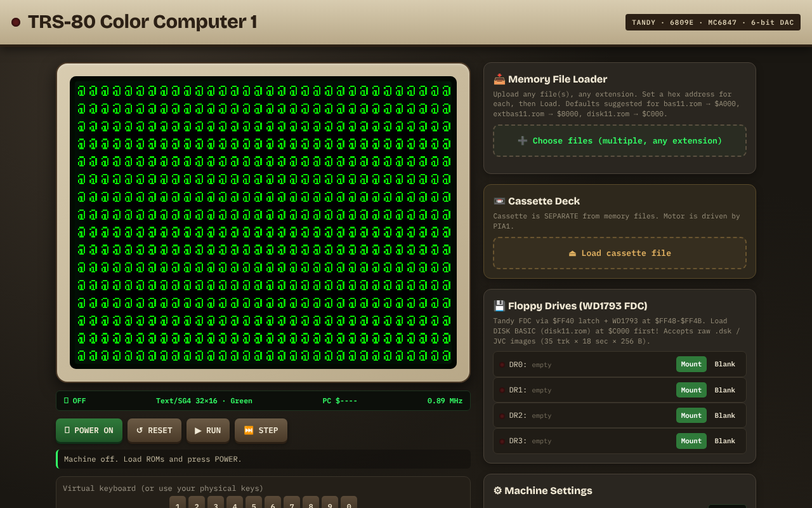Reset the emulated machine
Screen dimensions: 812x508
(x=154, y=431)
